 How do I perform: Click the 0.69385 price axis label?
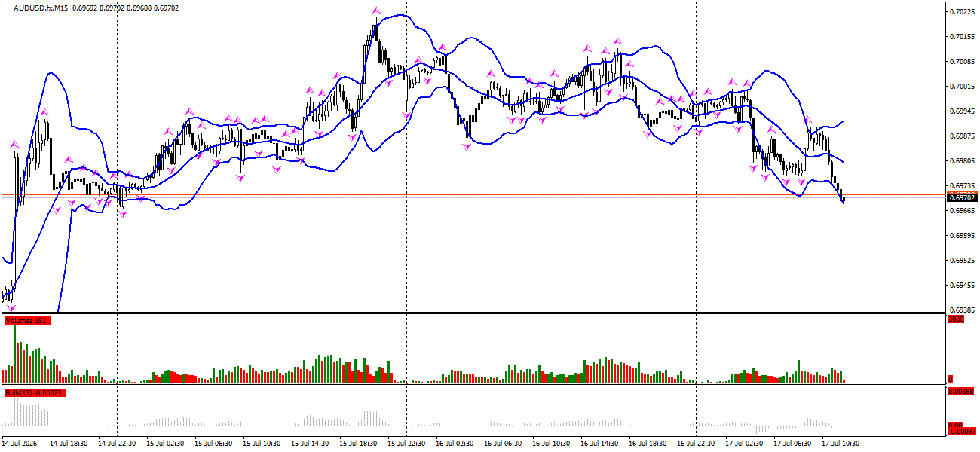pyautogui.click(x=963, y=310)
